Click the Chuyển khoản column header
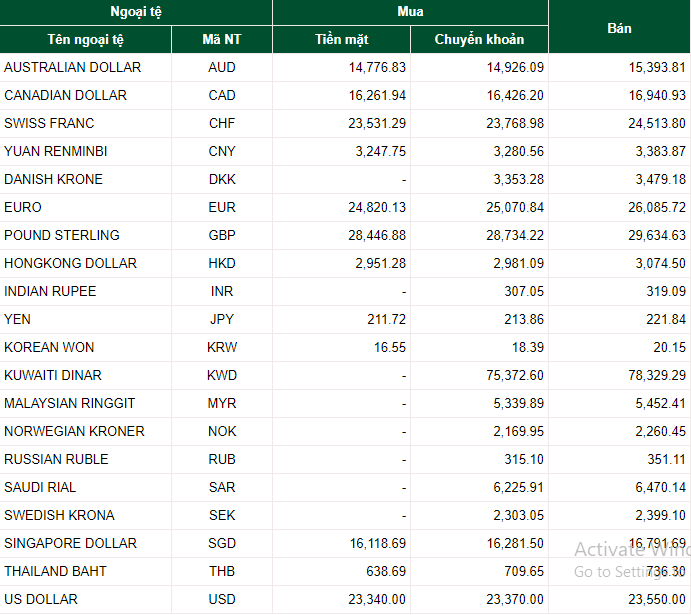The image size is (691, 615). point(479,40)
